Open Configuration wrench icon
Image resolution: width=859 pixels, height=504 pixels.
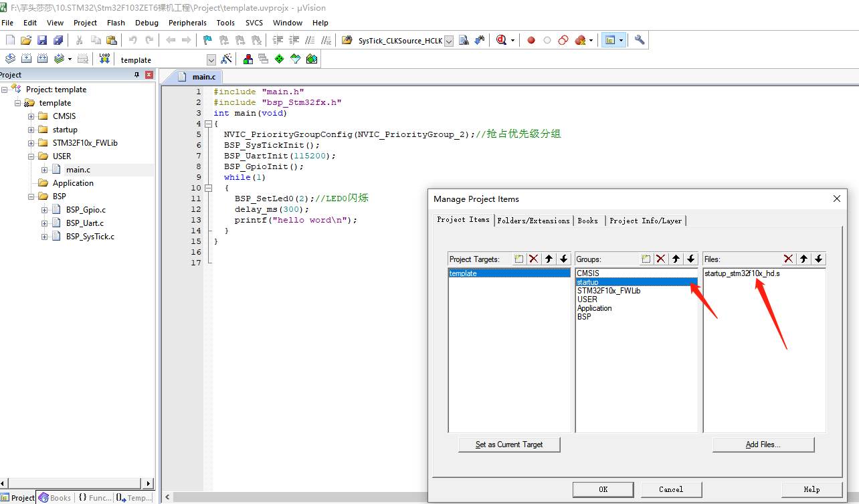640,40
